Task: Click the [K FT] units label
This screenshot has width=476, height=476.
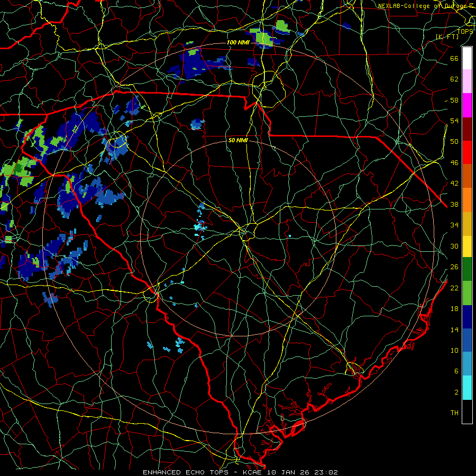Action: pos(447,36)
